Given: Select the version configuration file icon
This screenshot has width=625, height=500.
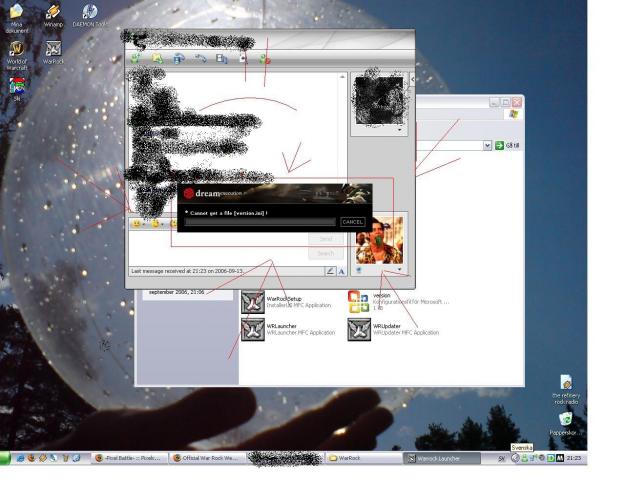Looking at the screenshot, I should pyautogui.click(x=359, y=302).
